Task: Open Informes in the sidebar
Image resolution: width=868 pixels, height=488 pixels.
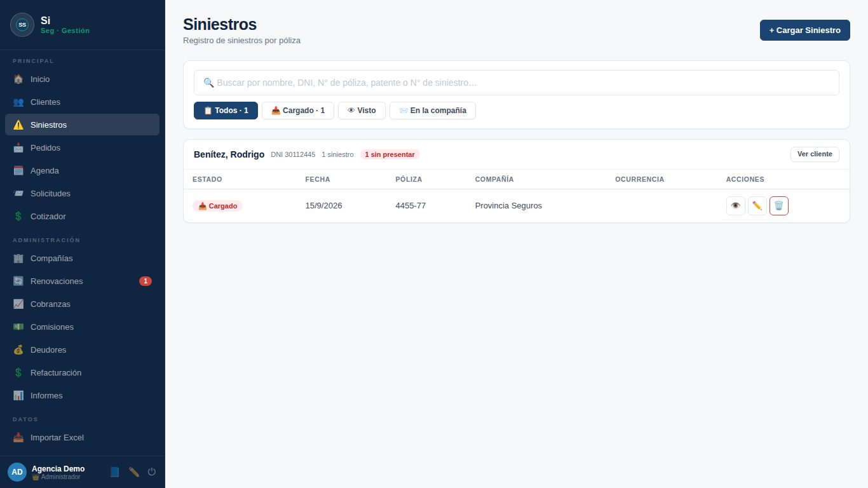Action: coord(82,396)
